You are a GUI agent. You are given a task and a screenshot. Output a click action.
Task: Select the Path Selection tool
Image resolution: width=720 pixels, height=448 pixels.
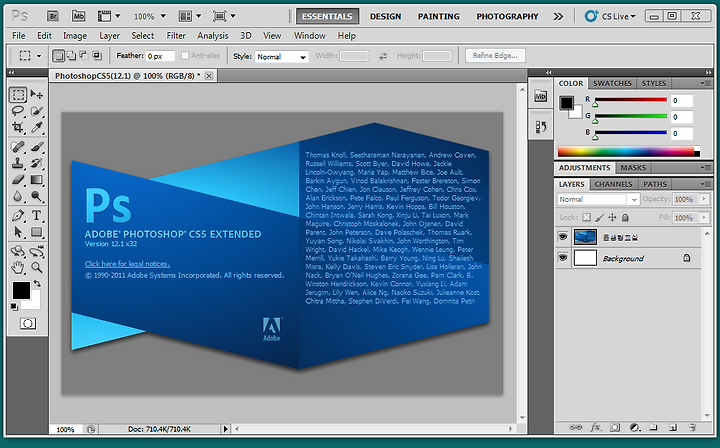click(x=18, y=232)
